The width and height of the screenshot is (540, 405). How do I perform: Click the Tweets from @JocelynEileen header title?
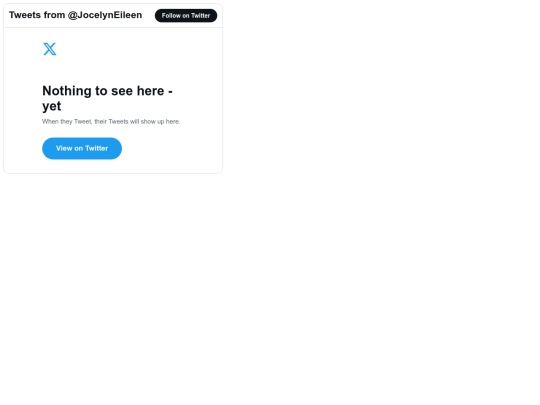click(75, 15)
